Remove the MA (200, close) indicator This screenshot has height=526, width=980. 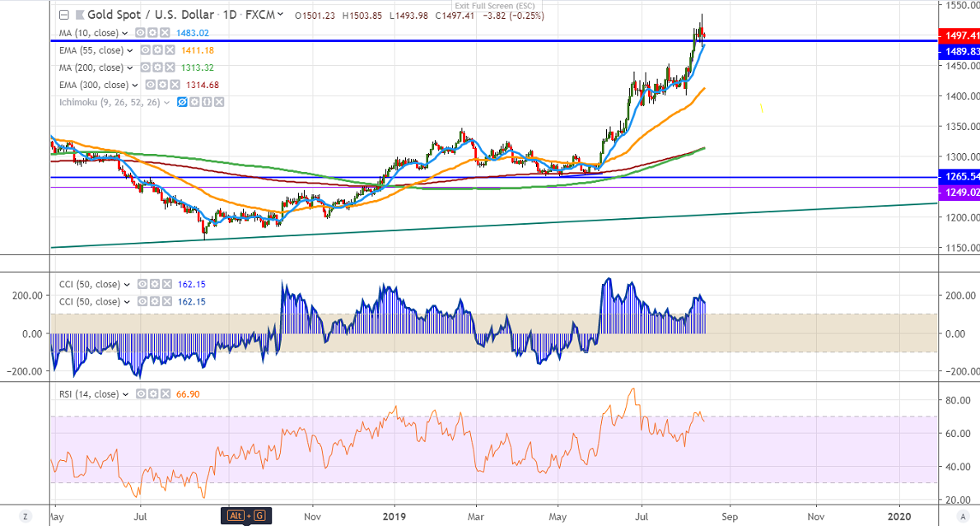click(169, 67)
